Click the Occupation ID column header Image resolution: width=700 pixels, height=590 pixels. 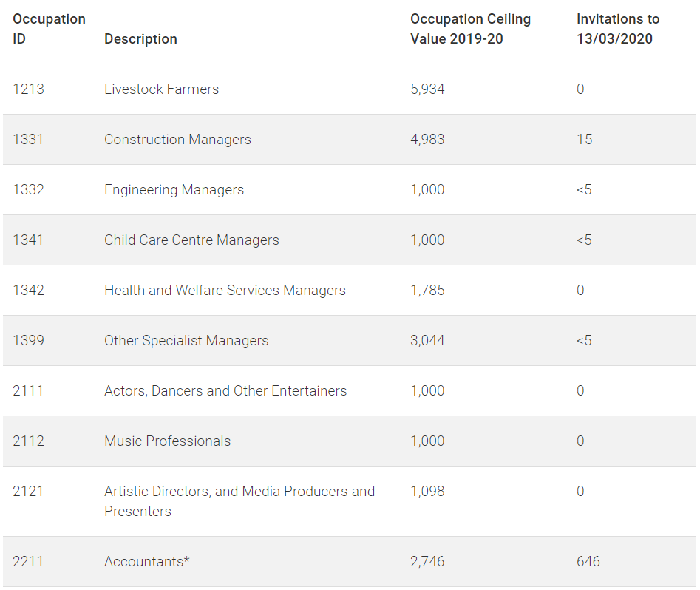[49, 29]
